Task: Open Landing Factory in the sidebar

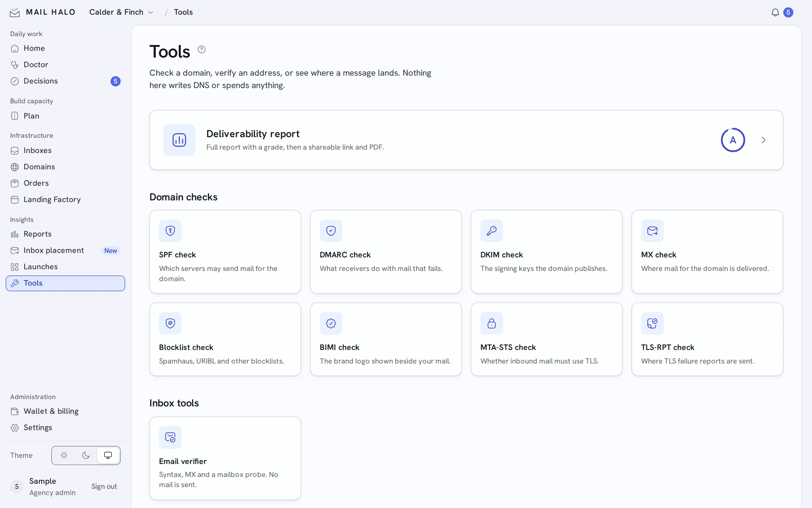Action: pyautogui.click(x=65, y=200)
